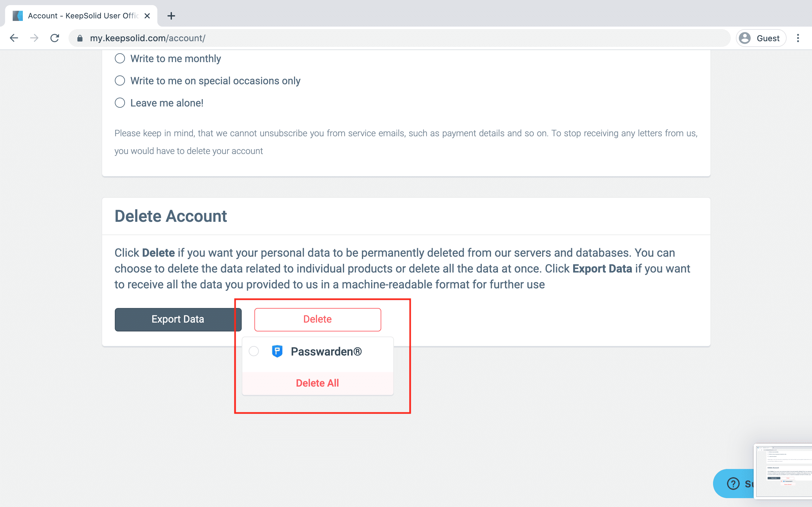812x507 pixels.
Task: Choose Delete All in dropdown
Action: (x=318, y=383)
